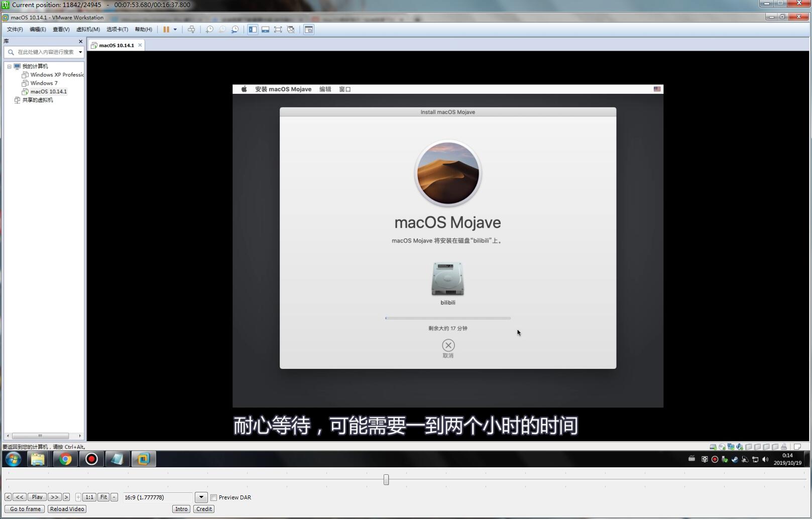
Task: Click the Unity mode toolbar icon
Action: point(291,30)
